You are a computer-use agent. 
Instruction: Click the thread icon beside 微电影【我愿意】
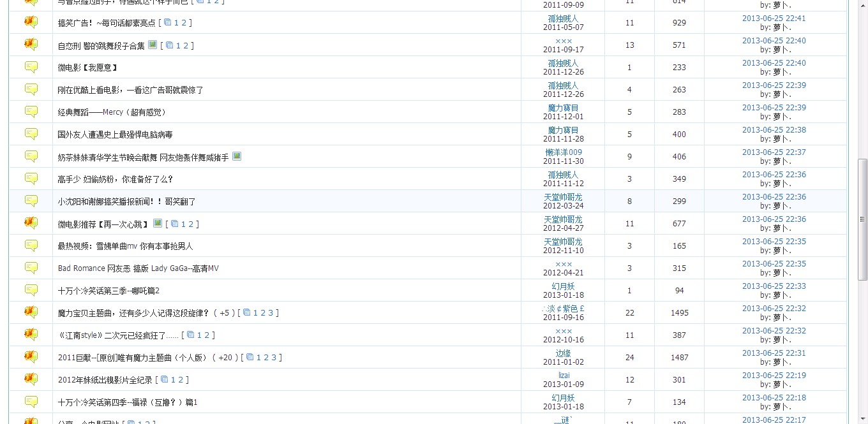point(31,67)
